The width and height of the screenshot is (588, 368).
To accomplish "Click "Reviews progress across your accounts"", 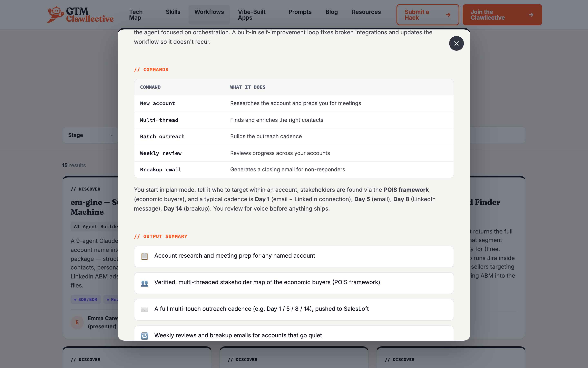I will 280,153.
